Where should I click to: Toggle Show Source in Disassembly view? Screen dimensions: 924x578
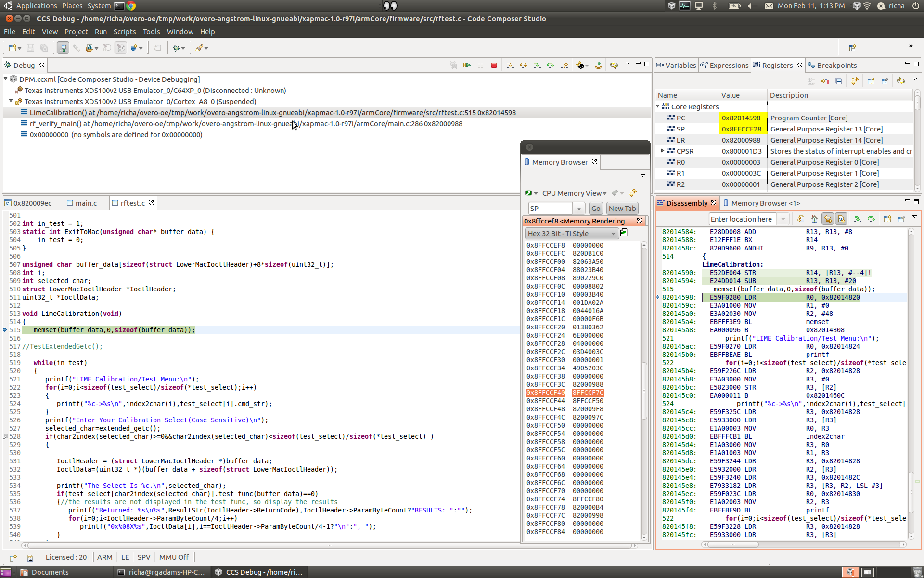tap(841, 219)
